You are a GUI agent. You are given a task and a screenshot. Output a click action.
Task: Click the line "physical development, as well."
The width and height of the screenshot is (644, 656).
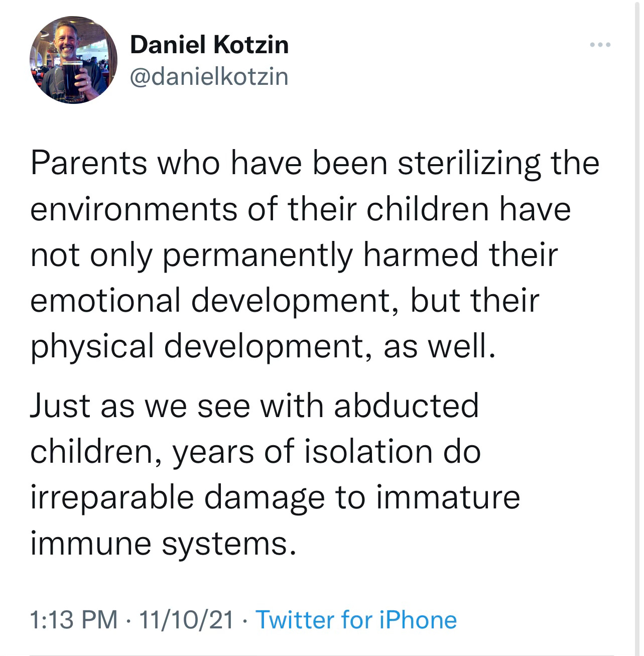tap(263, 346)
